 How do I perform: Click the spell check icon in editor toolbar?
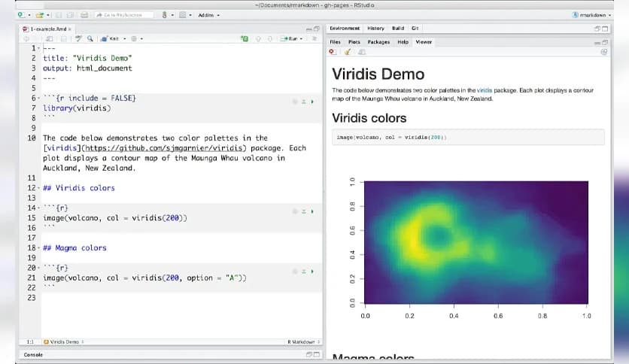point(77,38)
